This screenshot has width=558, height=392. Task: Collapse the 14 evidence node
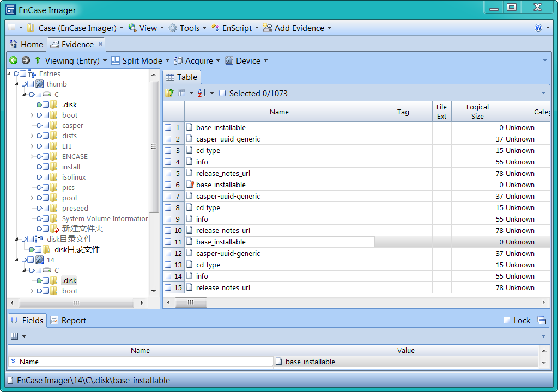click(x=16, y=260)
